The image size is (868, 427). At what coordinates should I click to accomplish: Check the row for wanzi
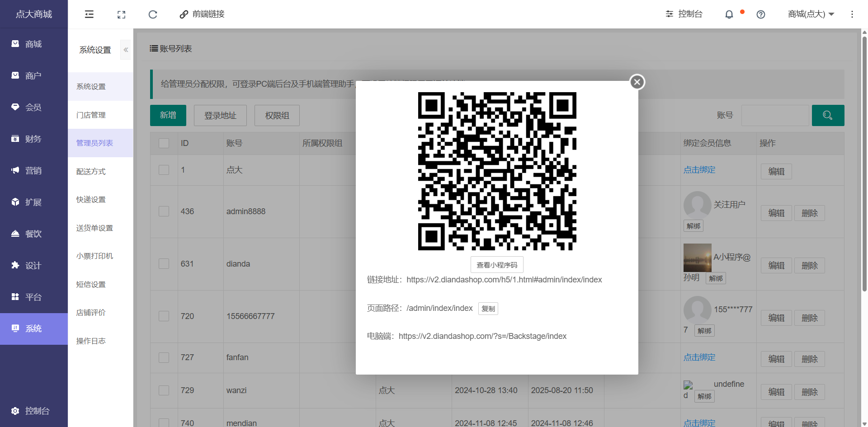(x=164, y=390)
